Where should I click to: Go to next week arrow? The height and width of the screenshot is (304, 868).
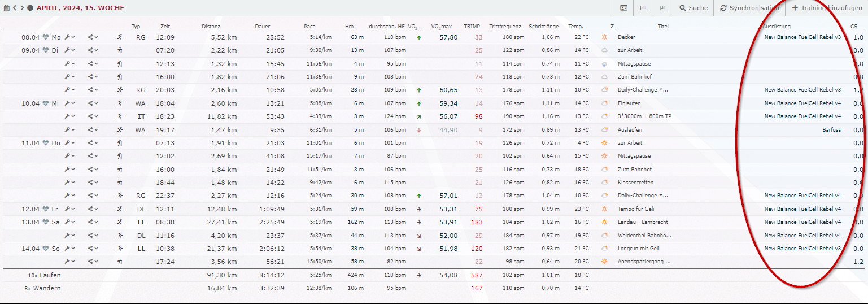point(22,8)
